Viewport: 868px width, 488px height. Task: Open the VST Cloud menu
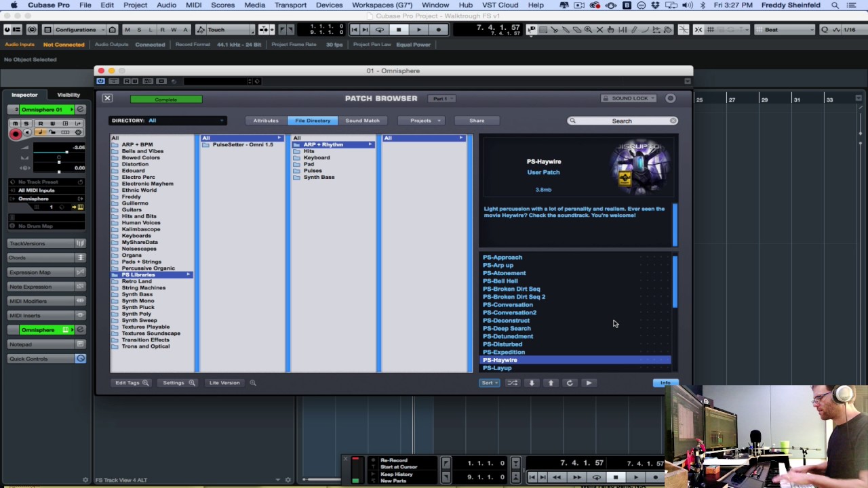pyautogui.click(x=500, y=5)
